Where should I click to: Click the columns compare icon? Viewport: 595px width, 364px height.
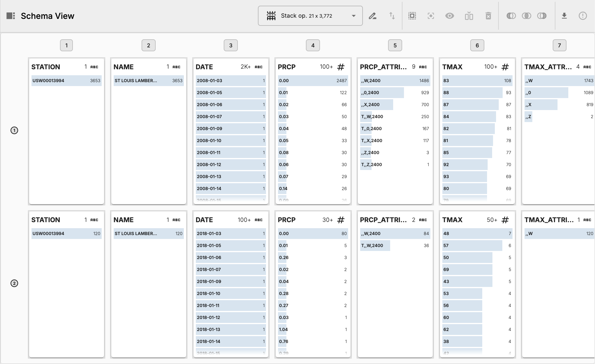click(x=469, y=16)
